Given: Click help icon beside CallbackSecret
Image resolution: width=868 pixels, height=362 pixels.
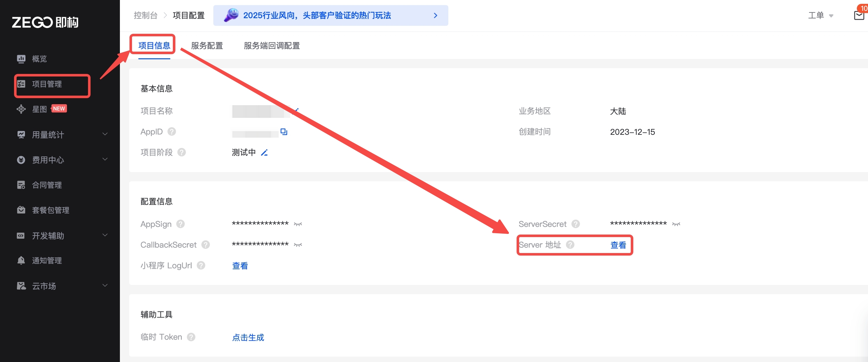Looking at the screenshot, I should (x=206, y=245).
